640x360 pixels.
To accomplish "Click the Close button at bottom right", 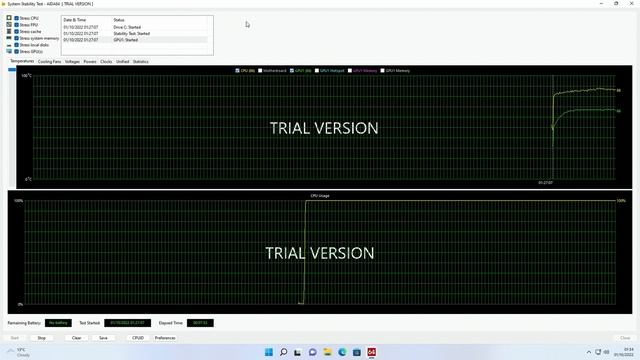I will point(625,338).
